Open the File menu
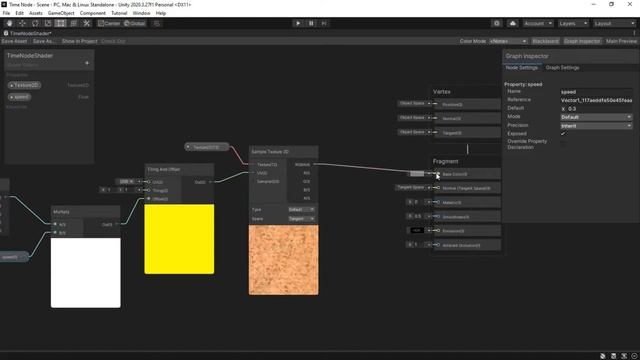Viewport: 640px width, 360px height. click(6, 13)
